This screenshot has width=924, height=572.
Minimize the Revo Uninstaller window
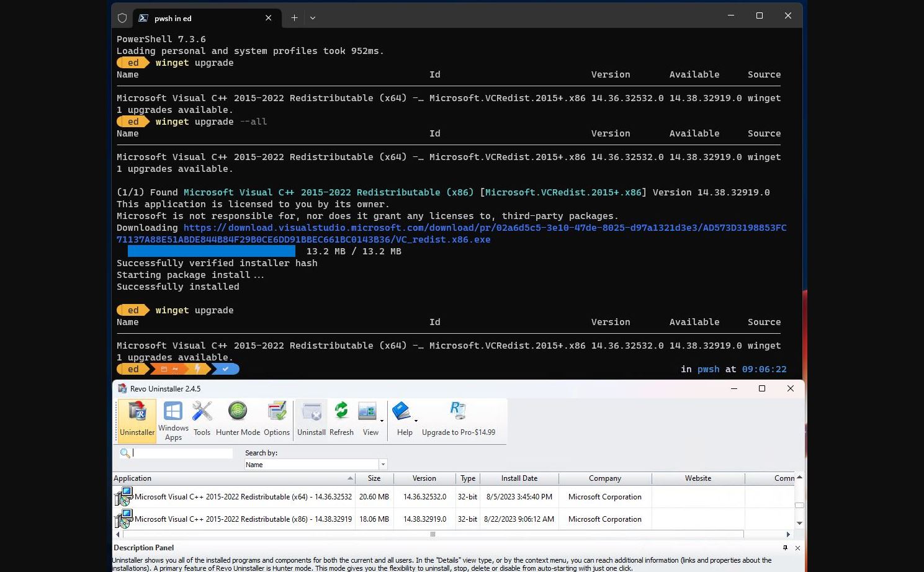733,388
